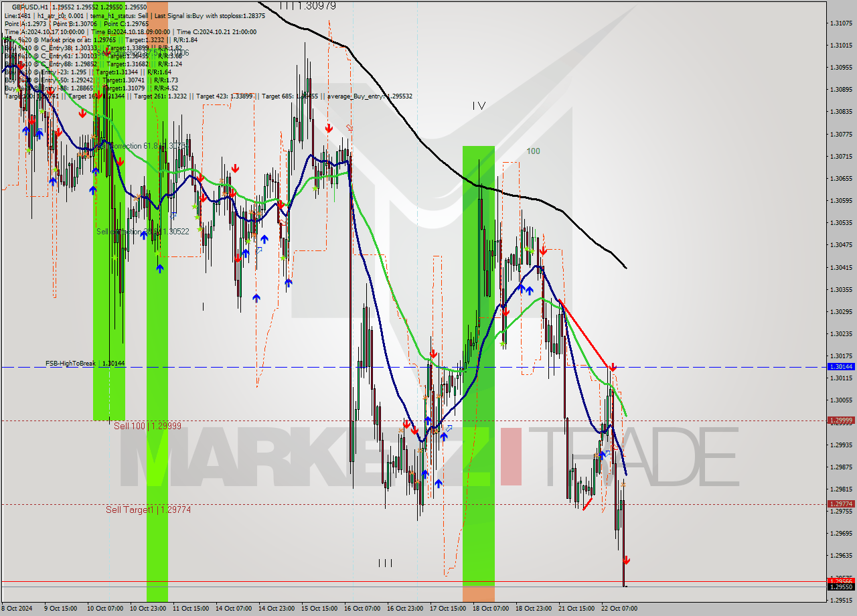
Task: Click the 8 Oct 2024 date label
Action: 17,609
